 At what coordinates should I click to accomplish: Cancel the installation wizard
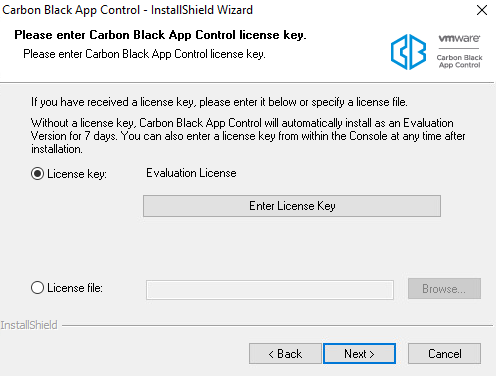click(444, 354)
